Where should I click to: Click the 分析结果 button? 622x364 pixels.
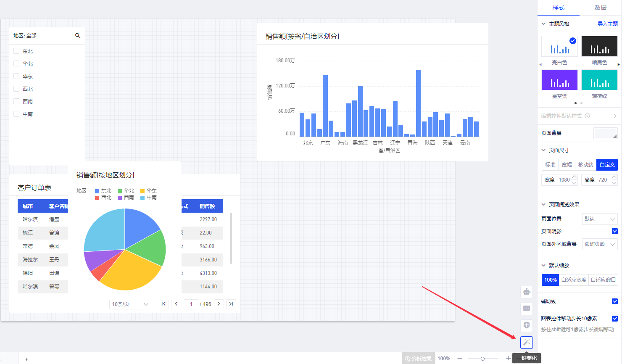pyautogui.click(x=418, y=359)
